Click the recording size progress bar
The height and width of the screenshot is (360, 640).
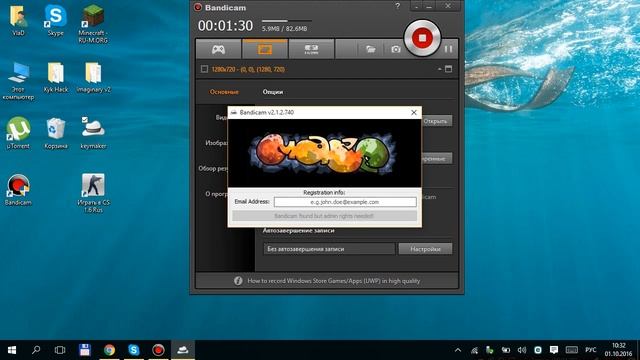pos(287,21)
